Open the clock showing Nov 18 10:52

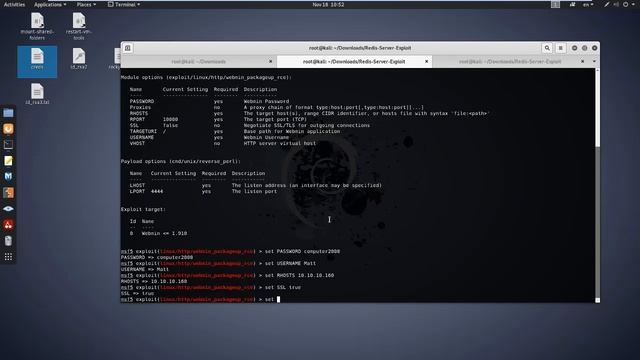[328, 4]
